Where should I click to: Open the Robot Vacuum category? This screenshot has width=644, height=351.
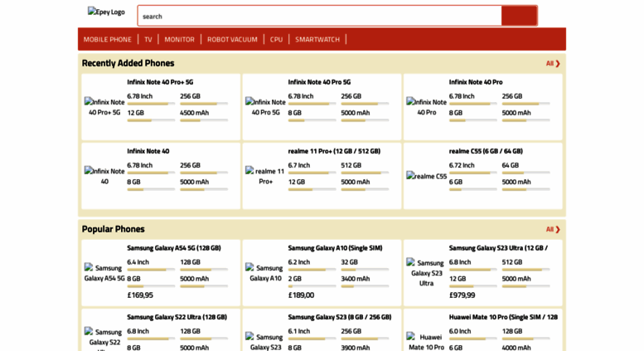point(232,40)
